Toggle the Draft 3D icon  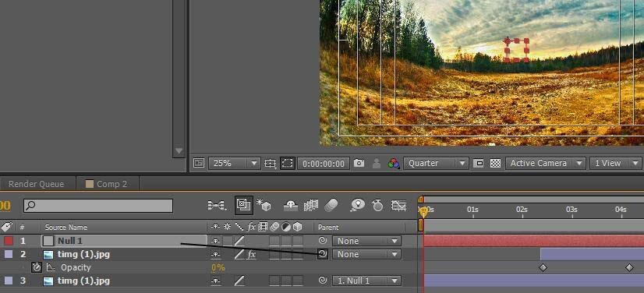click(x=264, y=205)
